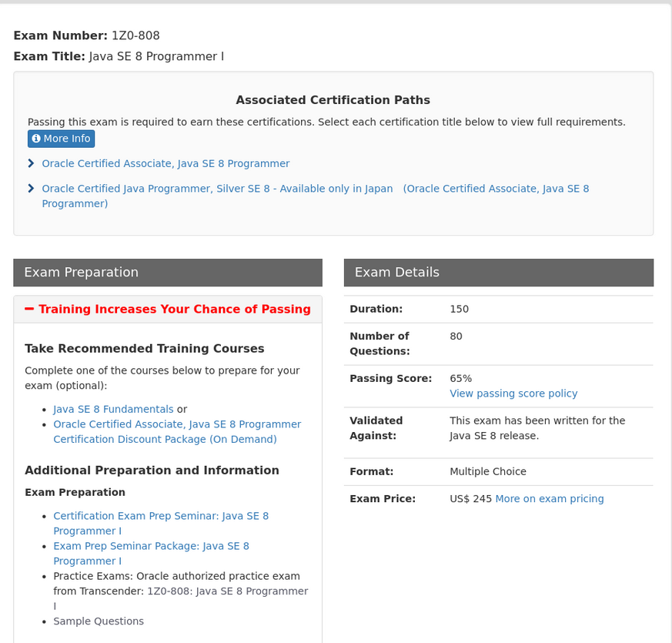Image resolution: width=672 pixels, height=643 pixels.
Task: Expand chevron beside Oracle Certified Associate path
Action: [x=31, y=163]
